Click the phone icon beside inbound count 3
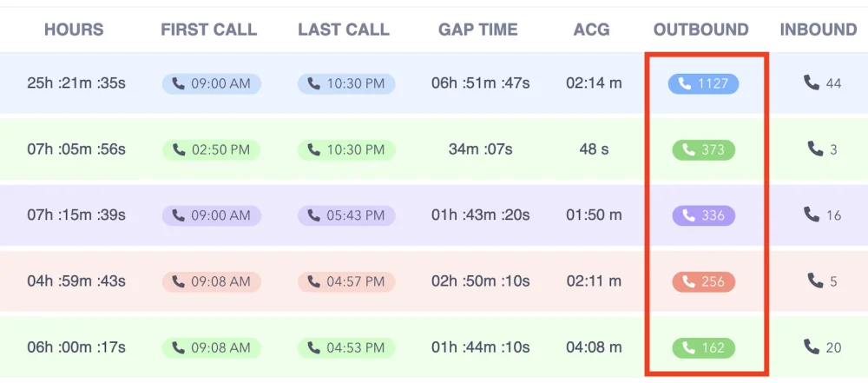Image resolution: width=868 pixels, height=383 pixels. click(x=815, y=149)
